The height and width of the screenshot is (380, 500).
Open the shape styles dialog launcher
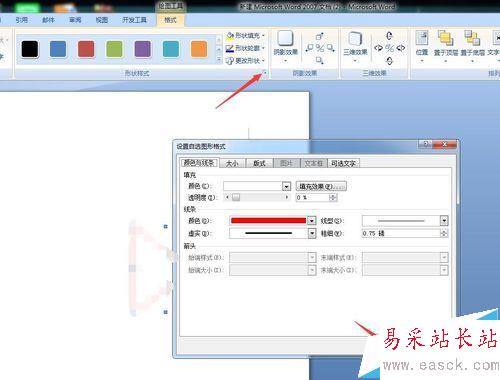(x=265, y=72)
